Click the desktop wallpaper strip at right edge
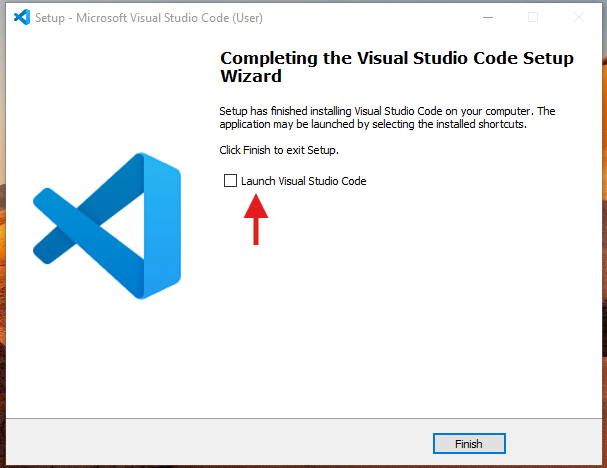Screen dimensions: 607x468 605,232
